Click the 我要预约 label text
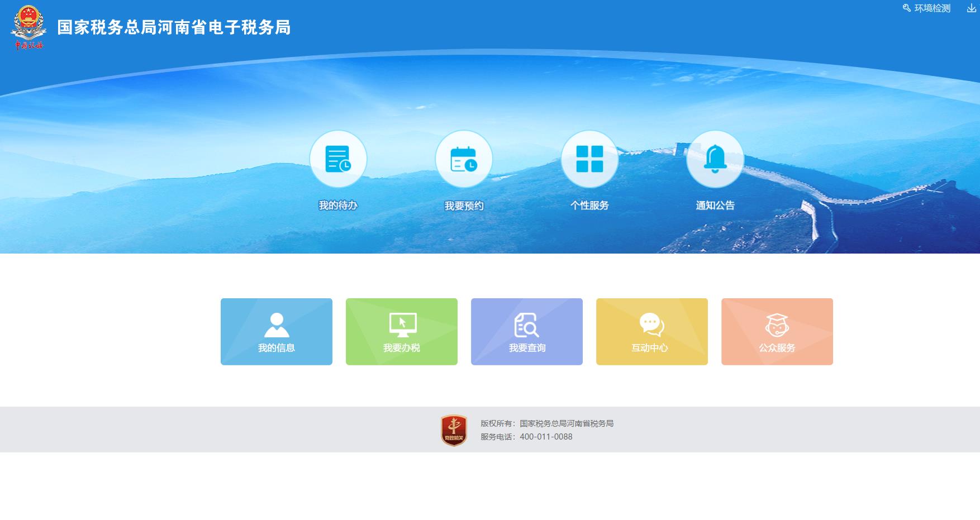This screenshot has height=520, width=980. [464, 206]
